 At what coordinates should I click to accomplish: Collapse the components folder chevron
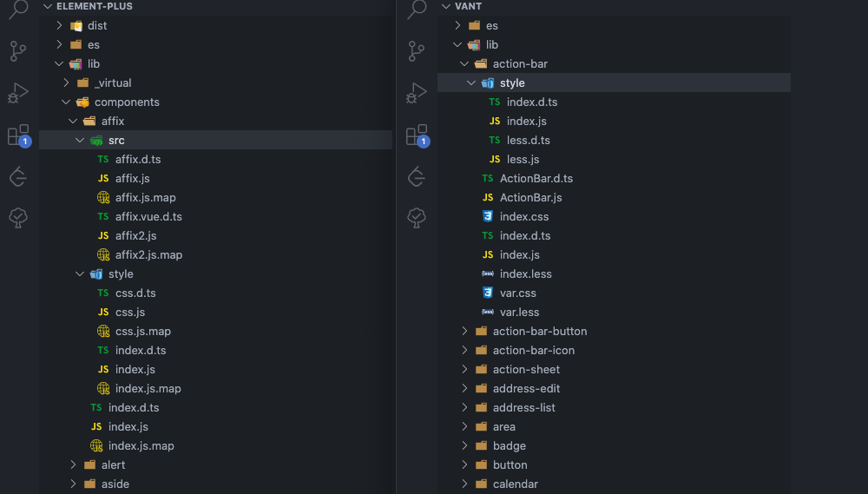[66, 102]
